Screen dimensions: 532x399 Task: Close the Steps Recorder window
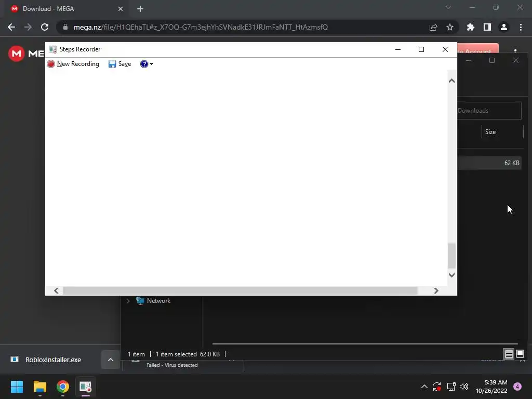point(445,49)
